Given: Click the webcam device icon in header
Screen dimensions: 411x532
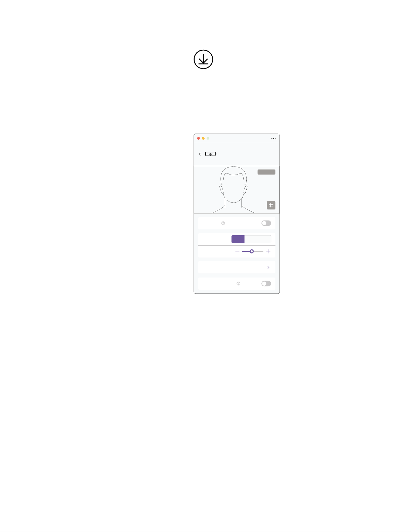Looking at the screenshot, I should [210, 154].
